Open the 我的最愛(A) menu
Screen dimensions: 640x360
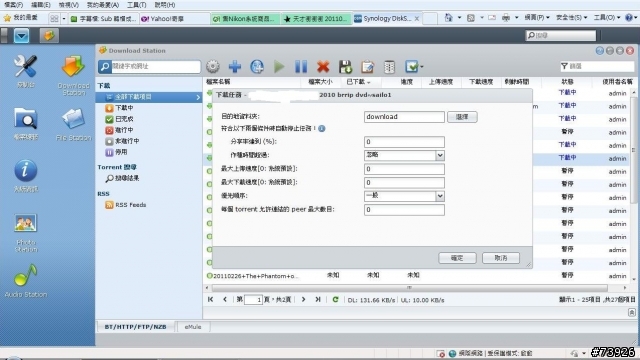point(102,5)
